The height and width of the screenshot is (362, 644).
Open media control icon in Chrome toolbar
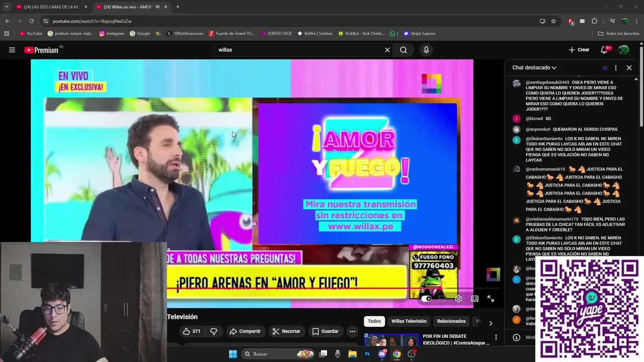pyautogui.click(x=612, y=21)
